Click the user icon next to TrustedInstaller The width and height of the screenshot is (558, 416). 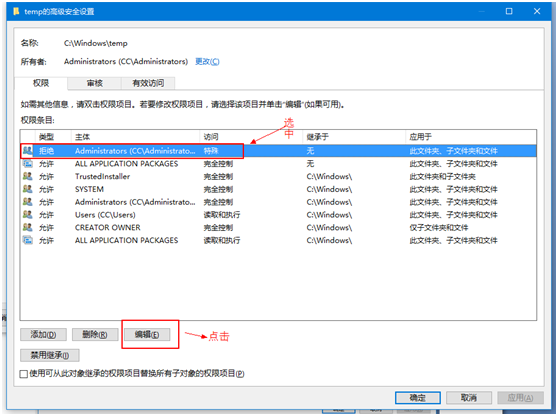[x=27, y=177]
